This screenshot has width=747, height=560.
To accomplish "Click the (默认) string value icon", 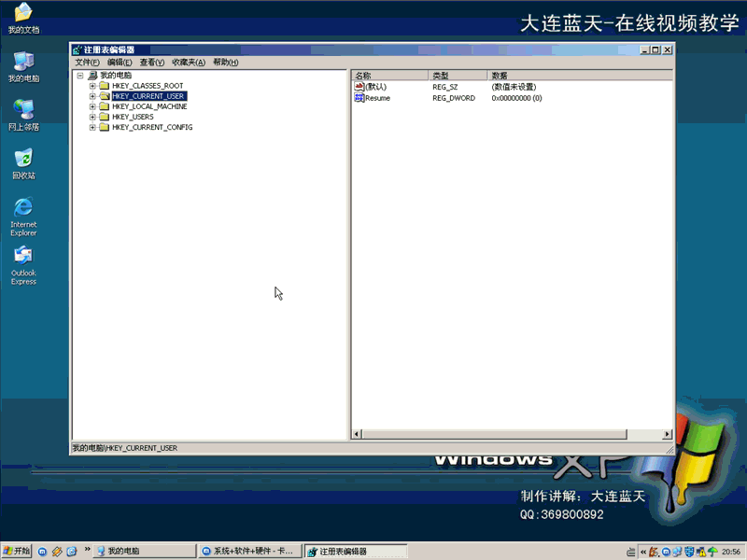I will [359, 87].
